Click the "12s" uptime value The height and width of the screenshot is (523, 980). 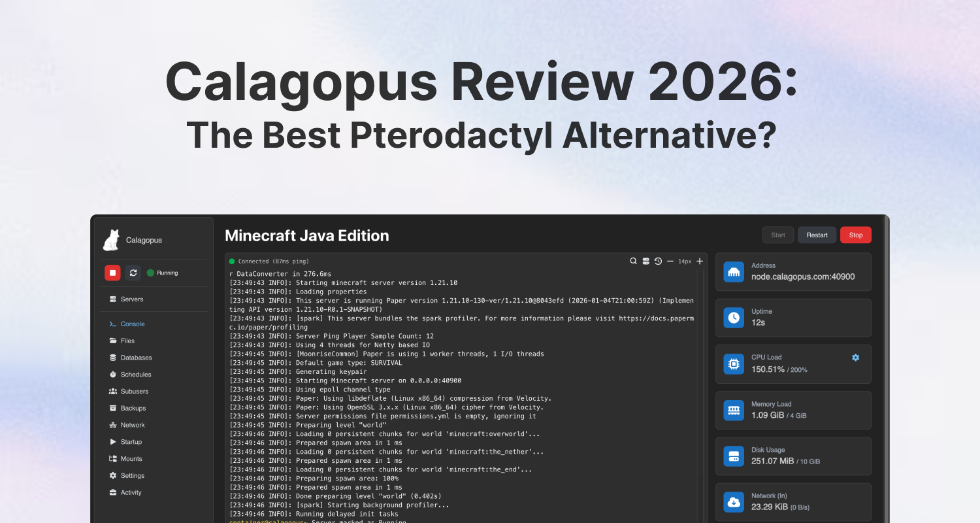point(758,322)
